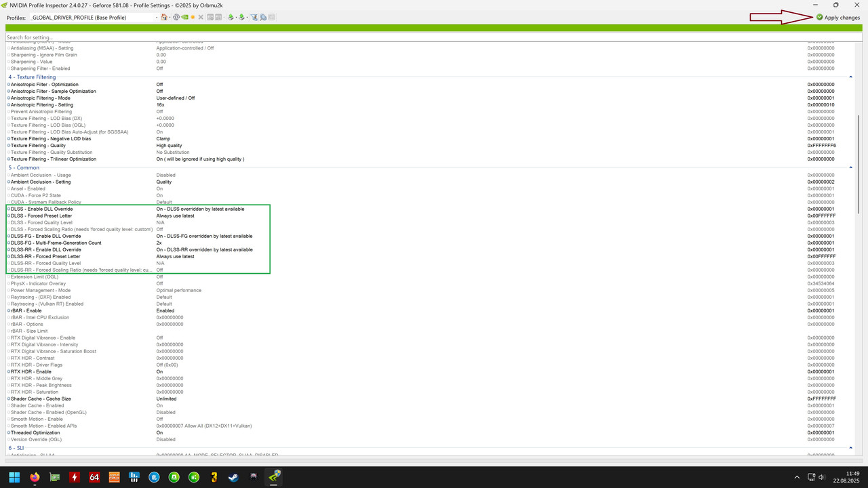
Task: Open the orange CPU taskbar icon
Action: 115,477
